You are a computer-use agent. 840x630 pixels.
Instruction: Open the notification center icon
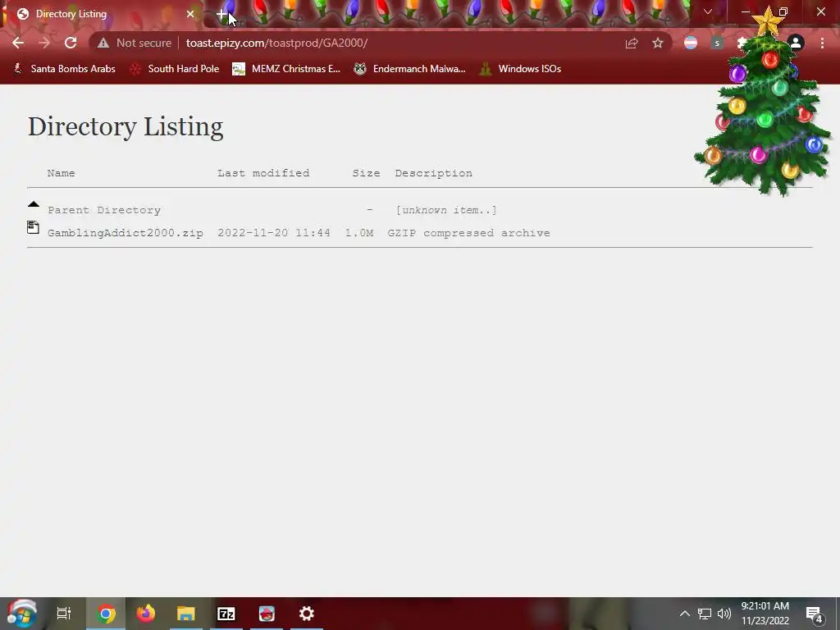(815, 614)
